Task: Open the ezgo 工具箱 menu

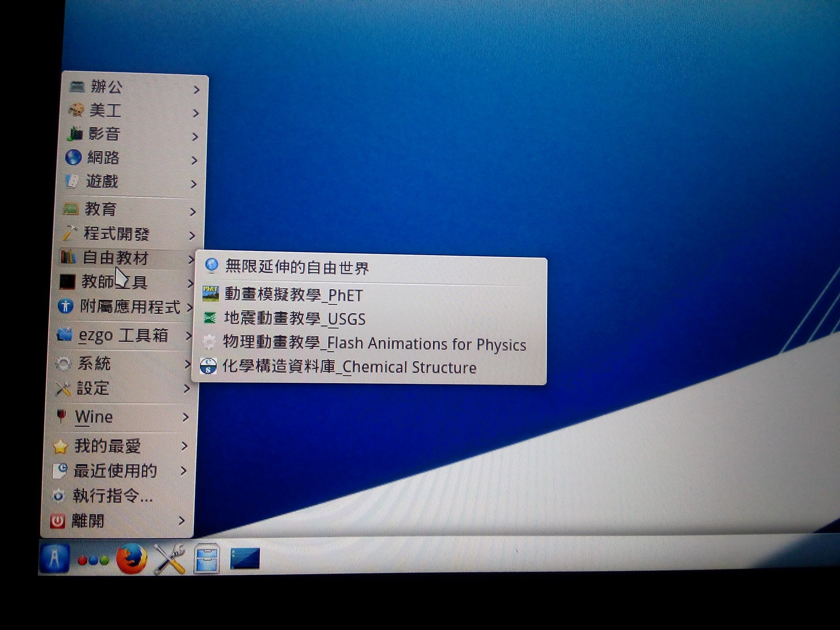Action: (123, 335)
